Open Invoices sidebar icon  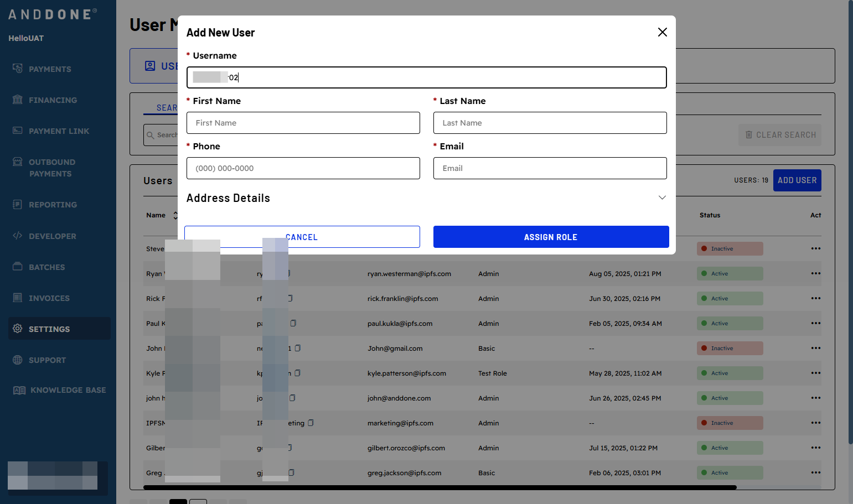pyautogui.click(x=18, y=298)
